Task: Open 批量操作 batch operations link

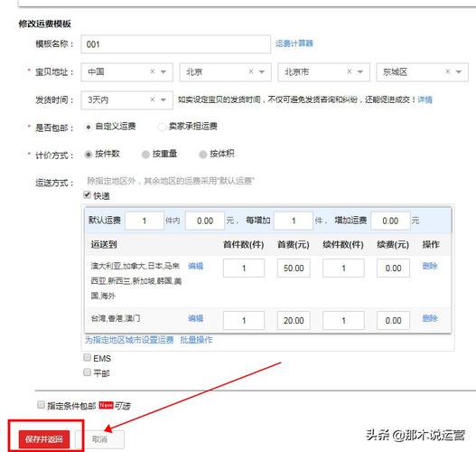Action: (x=196, y=340)
